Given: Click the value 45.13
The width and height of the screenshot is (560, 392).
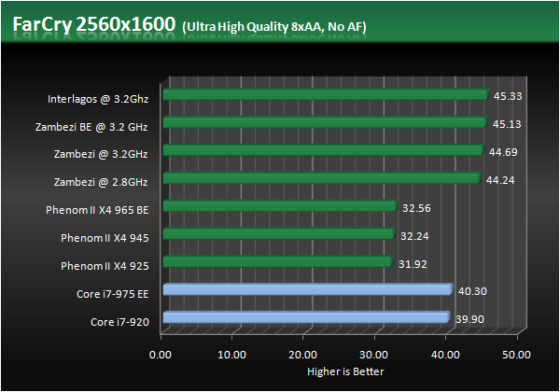Looking at the screenshot, I should [507, 124].
